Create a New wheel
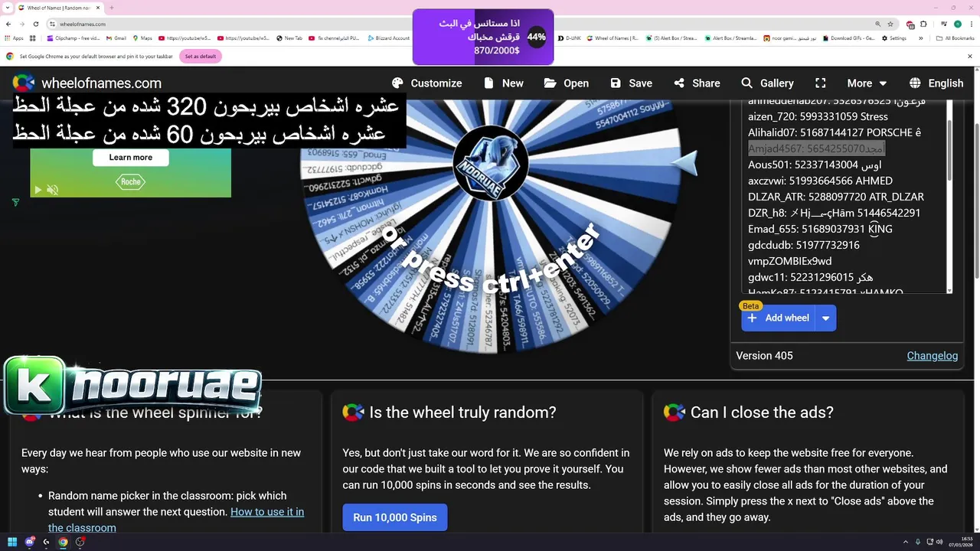Viewport: 980px width, 551px height. click(504, 83)
